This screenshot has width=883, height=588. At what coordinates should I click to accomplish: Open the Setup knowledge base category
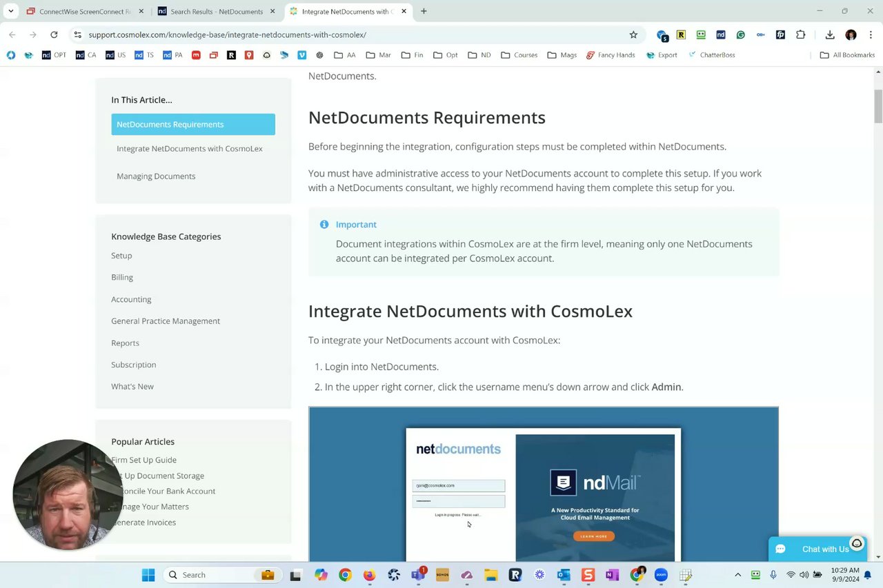(121, 256)
